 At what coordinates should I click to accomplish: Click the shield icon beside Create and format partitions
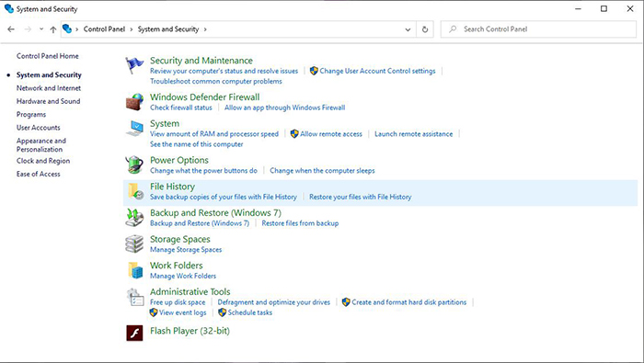click(346, 302)
